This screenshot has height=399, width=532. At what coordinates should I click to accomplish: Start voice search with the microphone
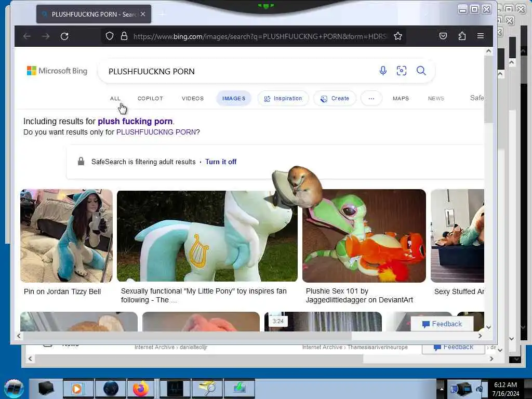point(383,71)
